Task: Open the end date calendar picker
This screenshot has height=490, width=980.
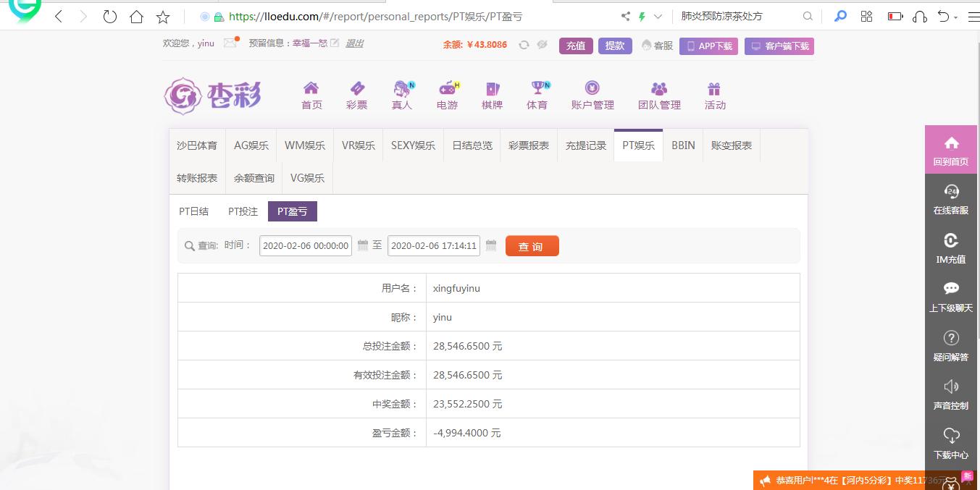Action: pos(491,245)
